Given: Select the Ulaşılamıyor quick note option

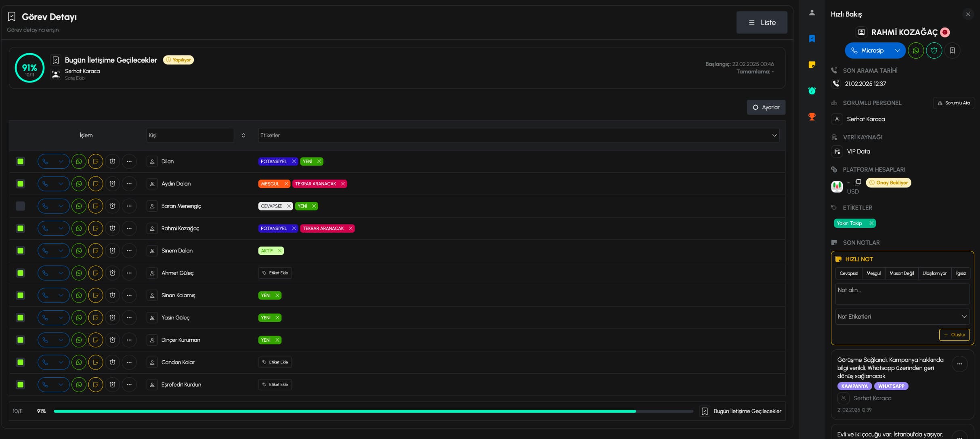Looking at the screenshot, I should point(934,273).
